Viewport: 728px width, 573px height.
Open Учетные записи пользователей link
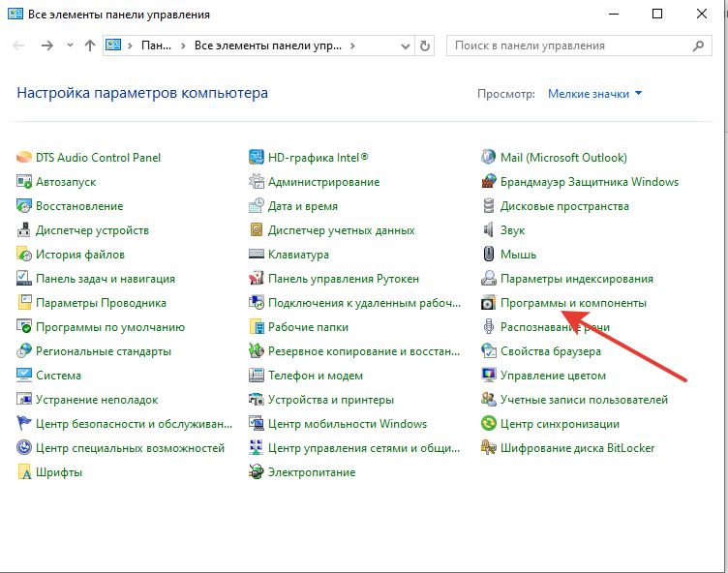[x=584, y=400]
